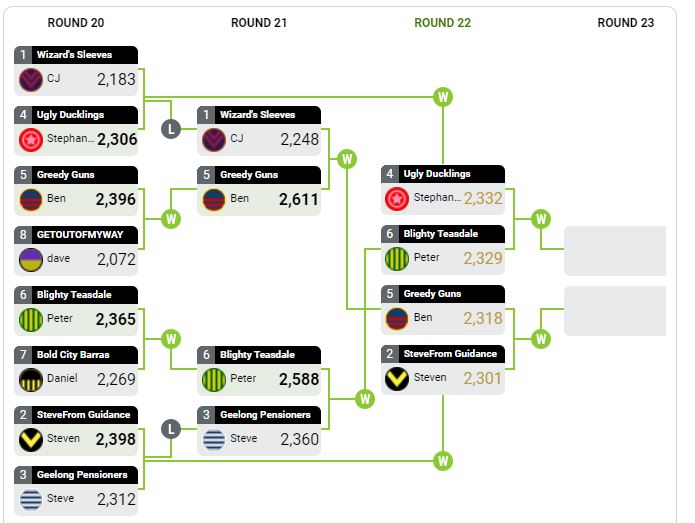Click Geelong Pensioners logo in Round 21
695x523 pixels.
[x=214, y=440]
